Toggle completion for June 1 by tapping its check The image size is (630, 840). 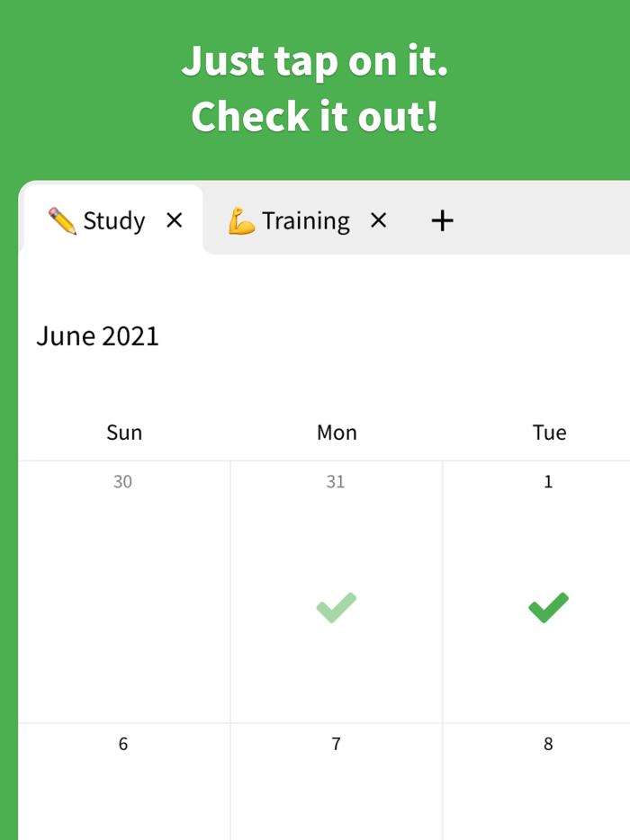coord(548,607)
